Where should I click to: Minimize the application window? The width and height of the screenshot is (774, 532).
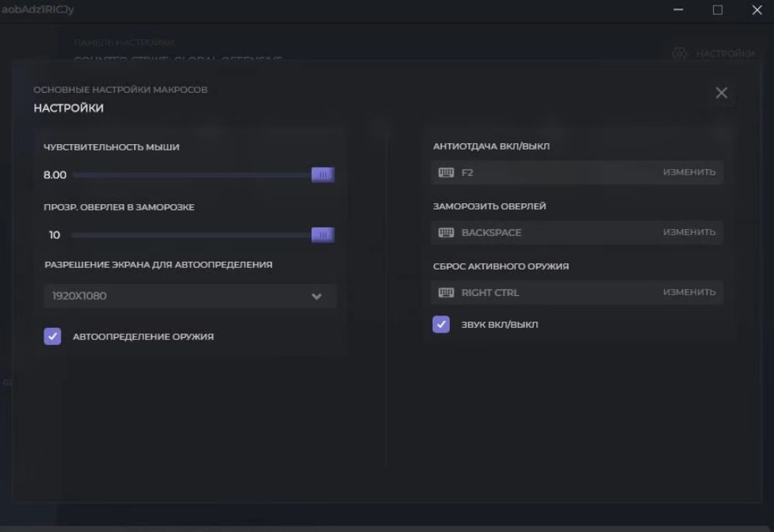pyautogui.click(x=678, y=10)
